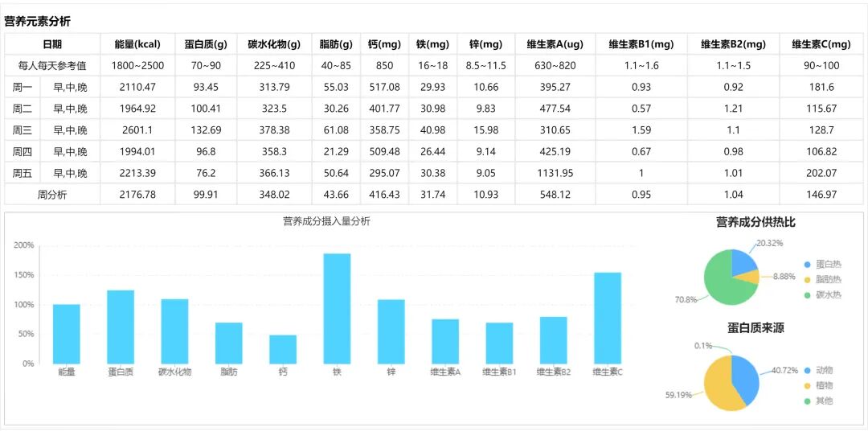Click the protein value 132.69
The height and width of the screenshot is (444, 868).
tap(206, 130)
